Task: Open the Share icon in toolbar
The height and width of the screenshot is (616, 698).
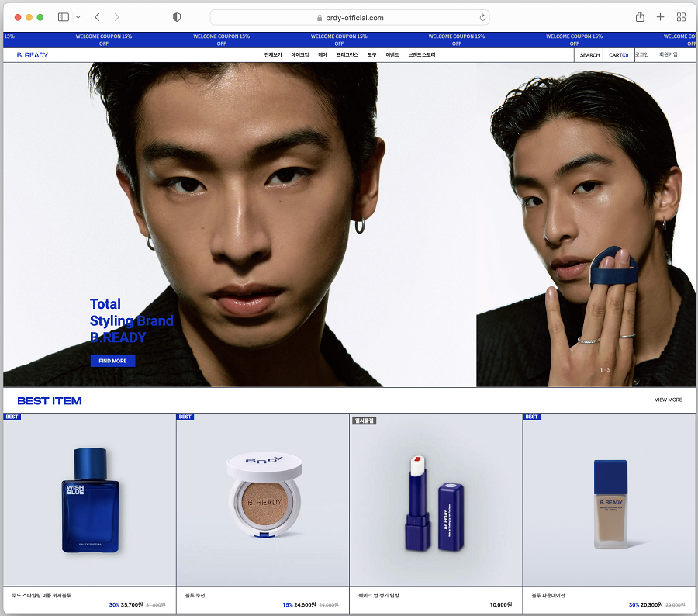Action: (640, 17)
